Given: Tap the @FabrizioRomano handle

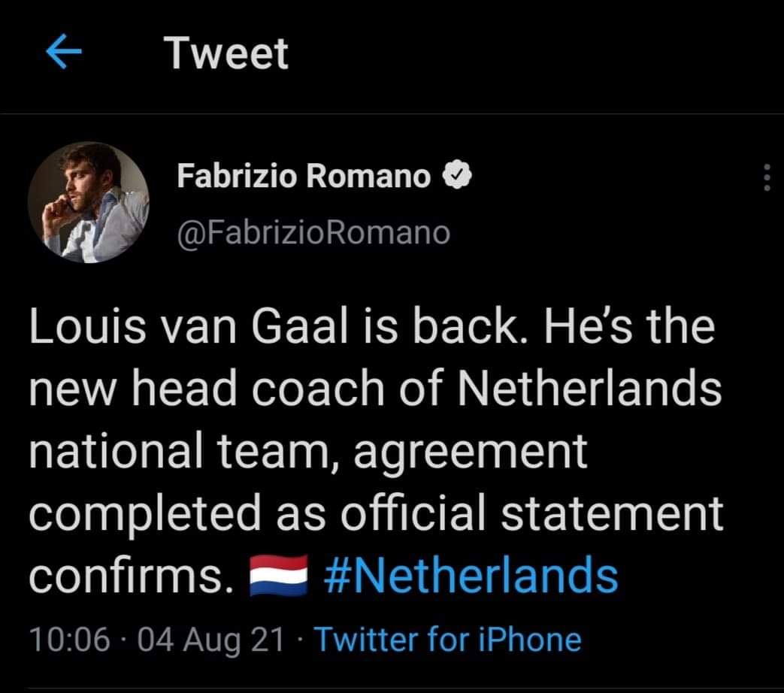Looking at the screenshot, I should [x=314, y=233].
